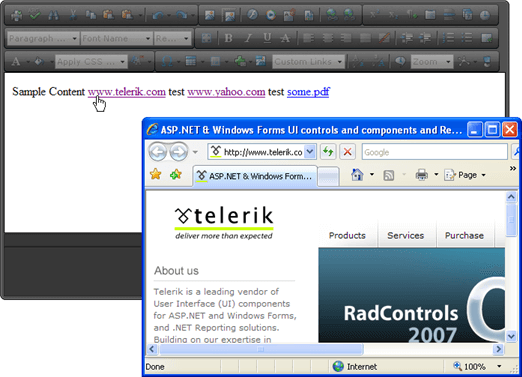Click the spell check checkmark icon
The width and height of the screenshot is (522, 377).
(x=35, y=15)
